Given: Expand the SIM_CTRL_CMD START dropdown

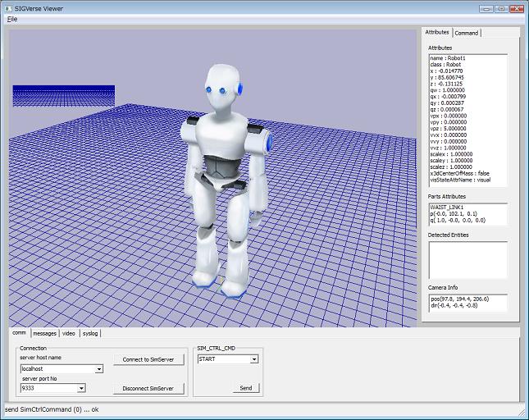Looking at the screenshot, I should pyautogui.click(x=254, y=359).
